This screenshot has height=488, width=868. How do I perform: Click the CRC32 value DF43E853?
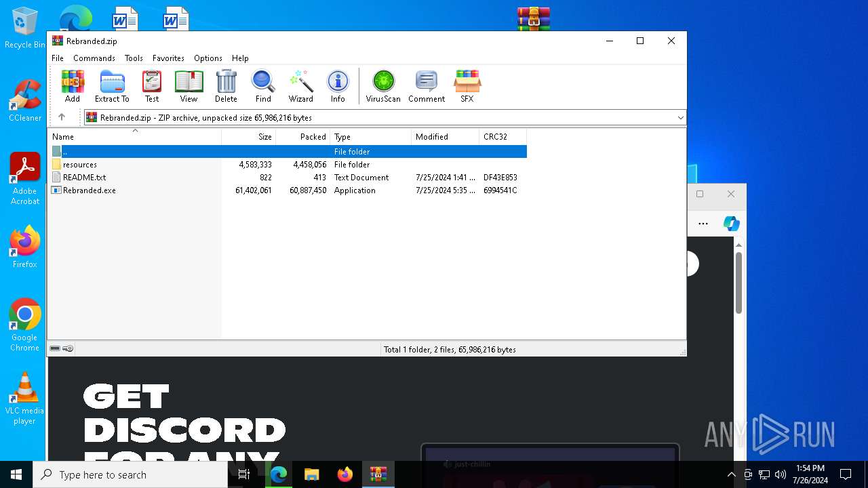(500, 178)
